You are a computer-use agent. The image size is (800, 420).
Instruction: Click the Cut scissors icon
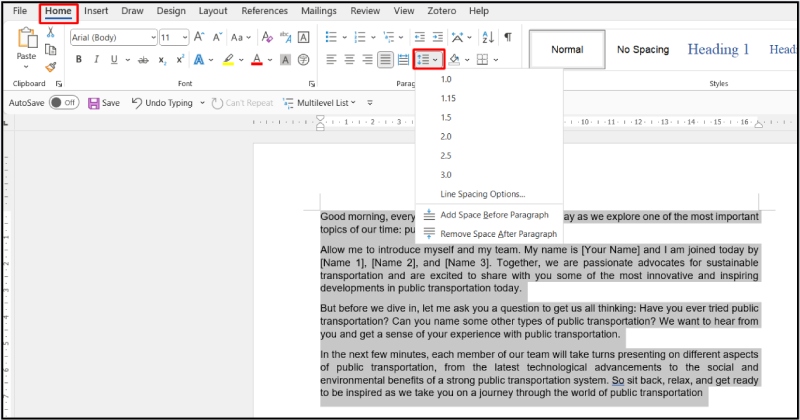51,33
